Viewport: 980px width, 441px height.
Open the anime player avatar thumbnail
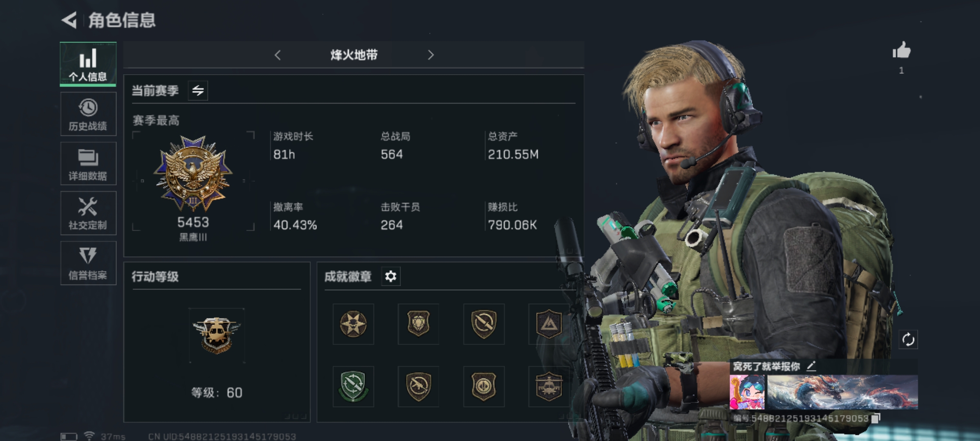pos(747,392)
